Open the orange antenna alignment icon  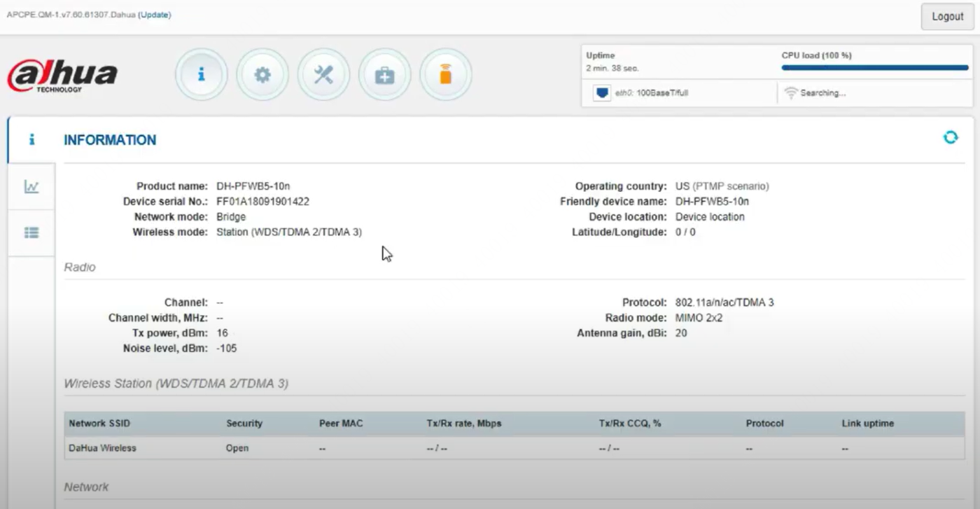(446, 74)
